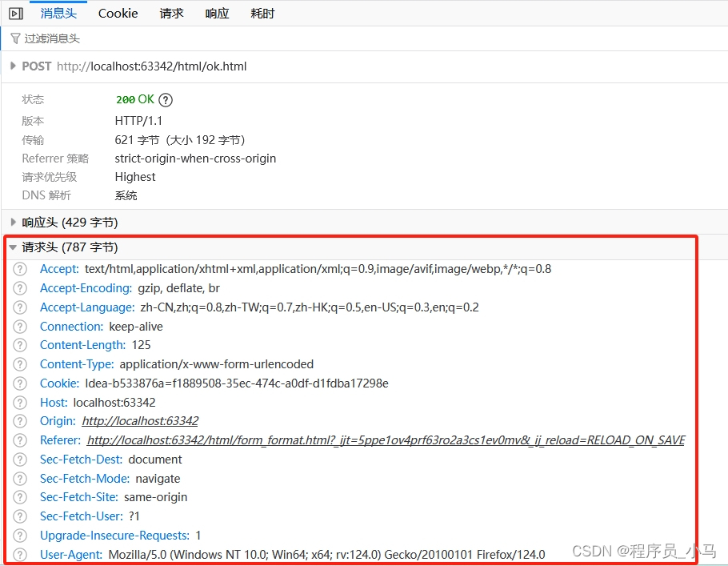Toggle the request list sidebar panel icon
This screenshot has height=566, width=728.
16,14
